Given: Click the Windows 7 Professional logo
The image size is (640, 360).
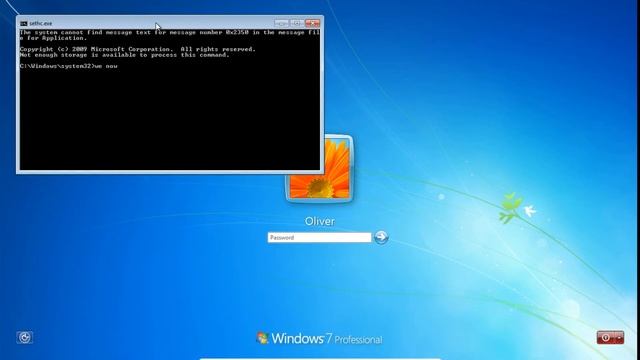Looking at the screenshot, I should (319, 338).
